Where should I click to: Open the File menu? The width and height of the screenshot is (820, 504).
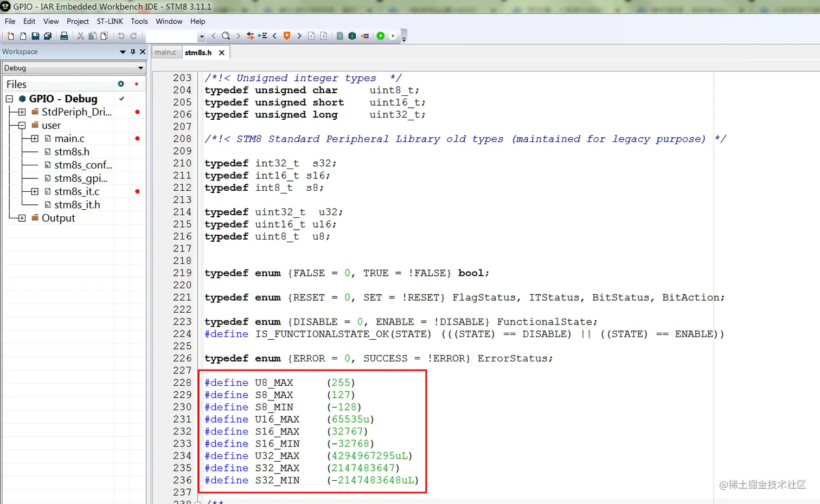pyautogui.click(x=10, y=21)
